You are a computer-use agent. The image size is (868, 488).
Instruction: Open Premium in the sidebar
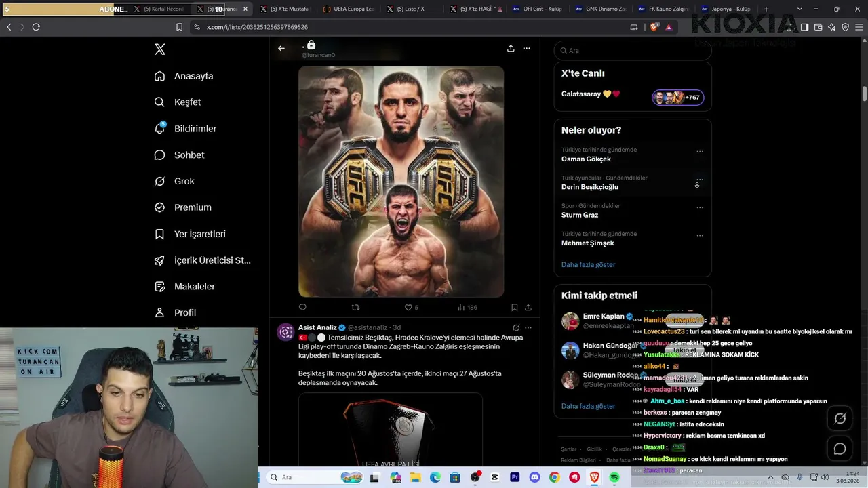coord(182,207)
